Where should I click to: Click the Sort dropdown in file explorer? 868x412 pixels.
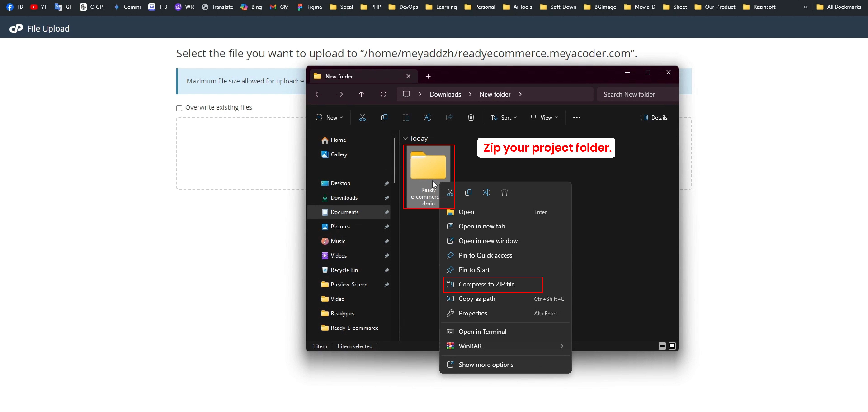click(x=504, y=117)
